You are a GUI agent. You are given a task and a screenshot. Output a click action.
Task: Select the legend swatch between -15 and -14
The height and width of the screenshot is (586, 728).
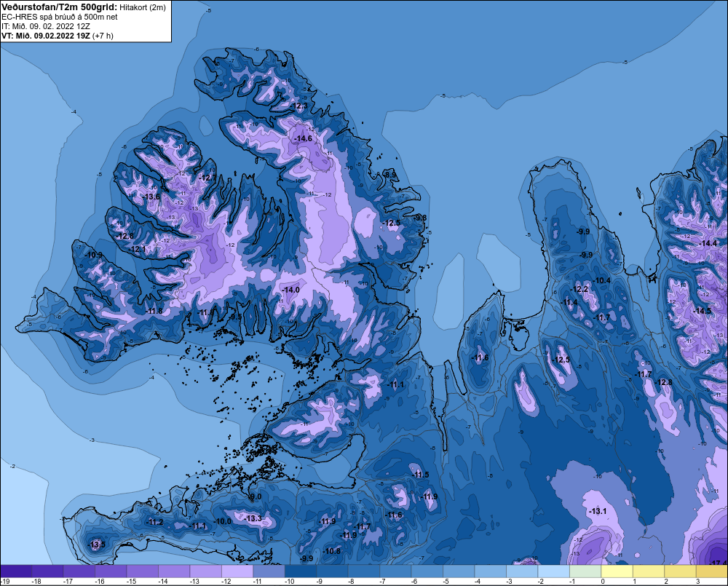point(143,571)
